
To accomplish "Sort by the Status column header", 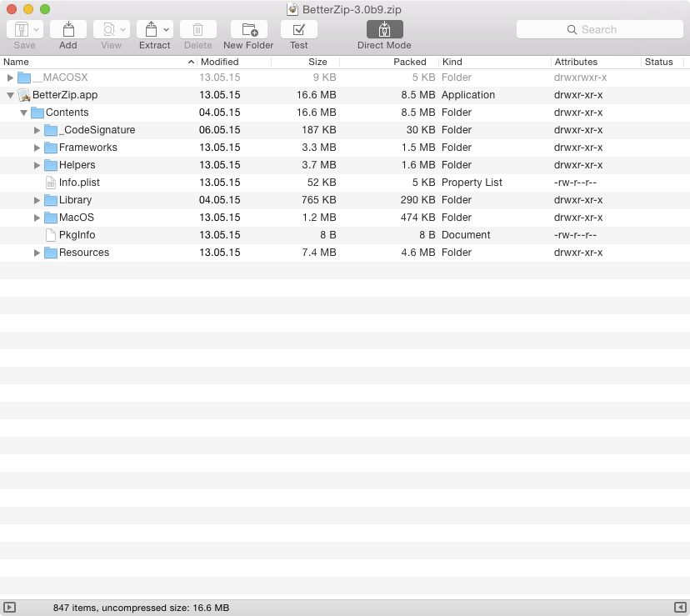I will 662,62.
